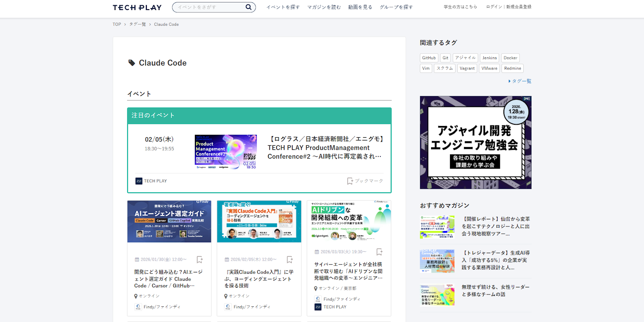Open the イベントを探す menu
644x322 pixels.
[283, 7]
